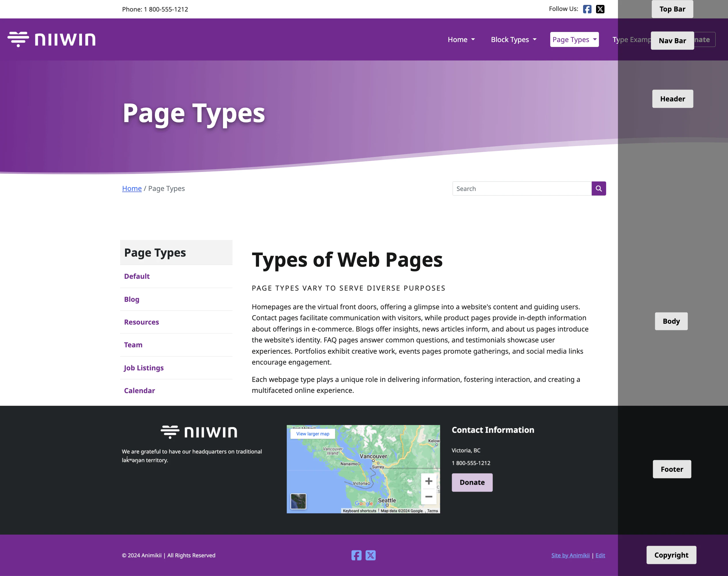Click the Niiwin logo in navbar
Viewport: 728px width, 576px height.
pyautogui.click(x=52, y=39)
